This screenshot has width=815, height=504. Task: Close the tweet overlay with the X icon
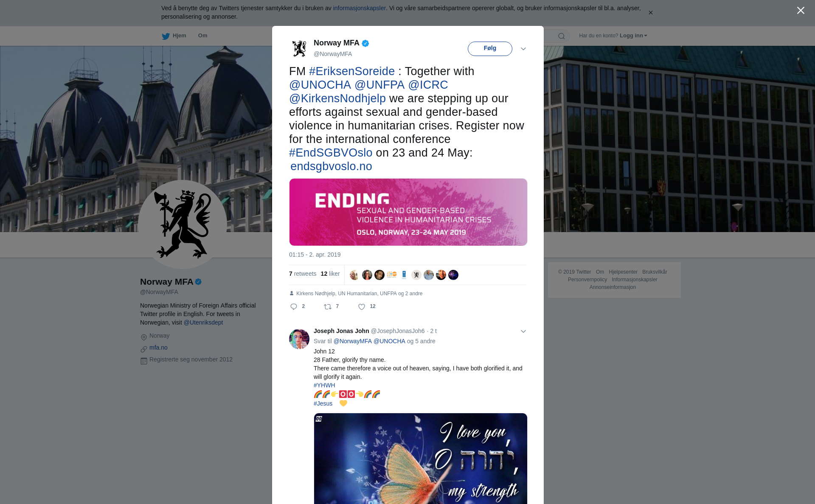(801, 11)
